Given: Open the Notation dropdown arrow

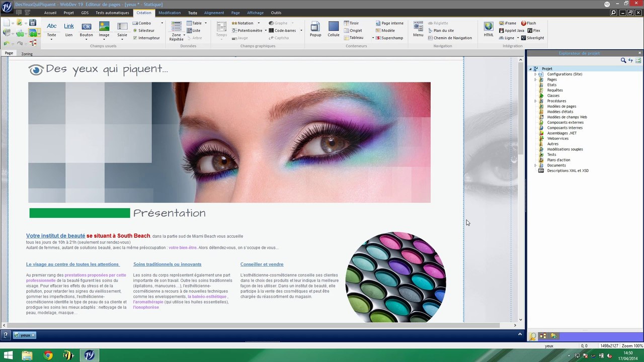Looking at the screenshot, I should (x=259, y=23).
